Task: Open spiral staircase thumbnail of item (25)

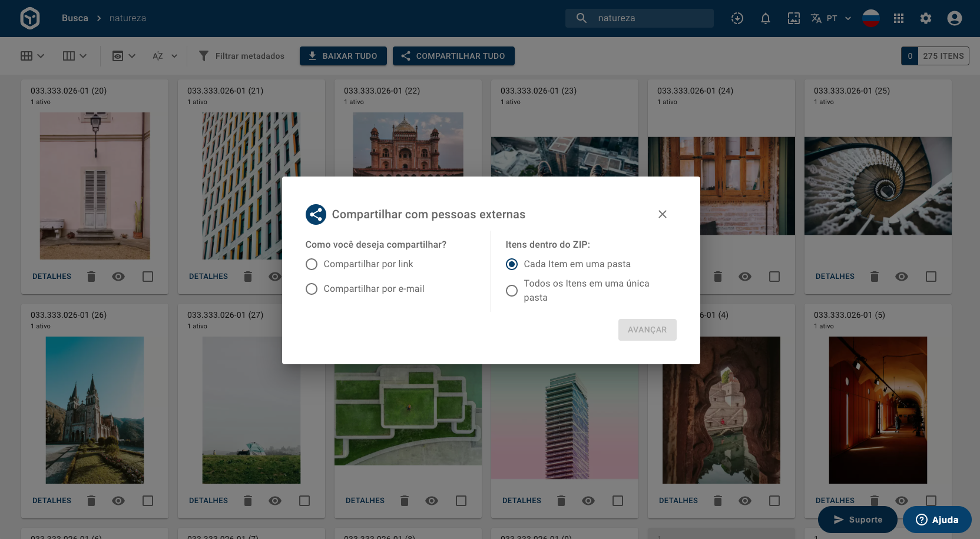Action: tap(878, 186)
